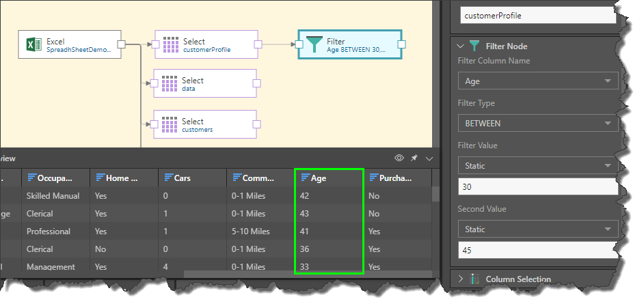The height and width of the screenshot is (308, 644).
Task: Click the Age cell showing 42
Action: (x=304, y=195)
